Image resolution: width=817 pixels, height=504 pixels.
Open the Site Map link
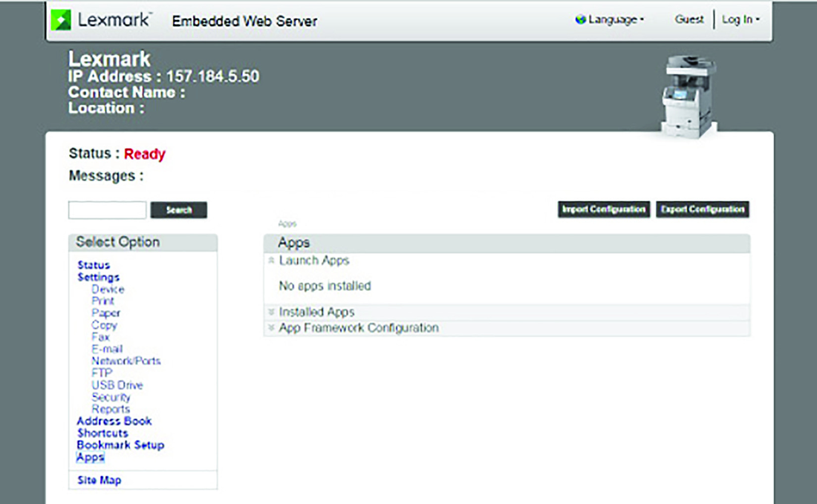click(99, 480)
